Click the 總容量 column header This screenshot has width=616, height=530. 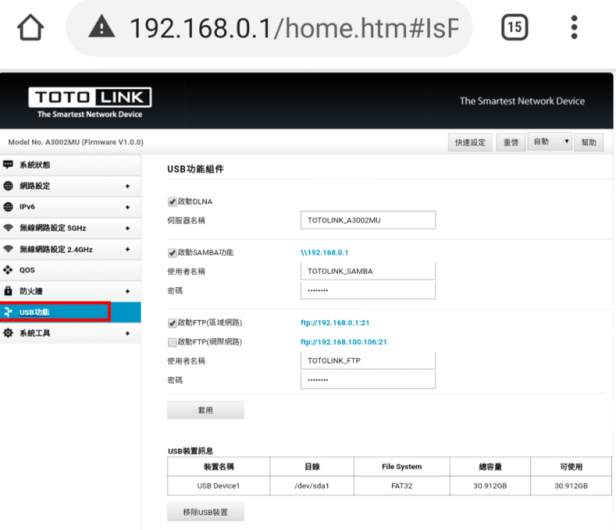[490, 467]
